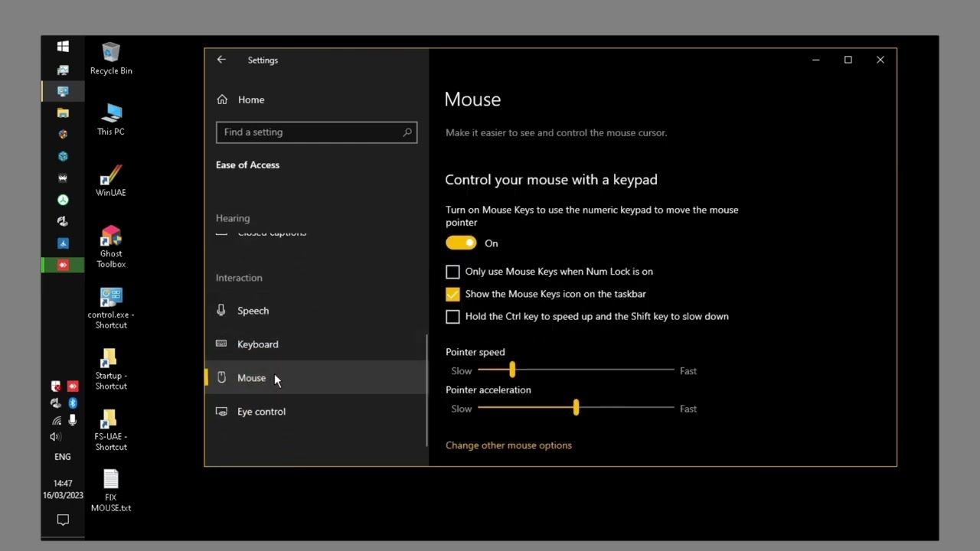Click the blue cube taskbar icon
The height and width of the screenshot is (551, 980).
(x=63, y=156)
